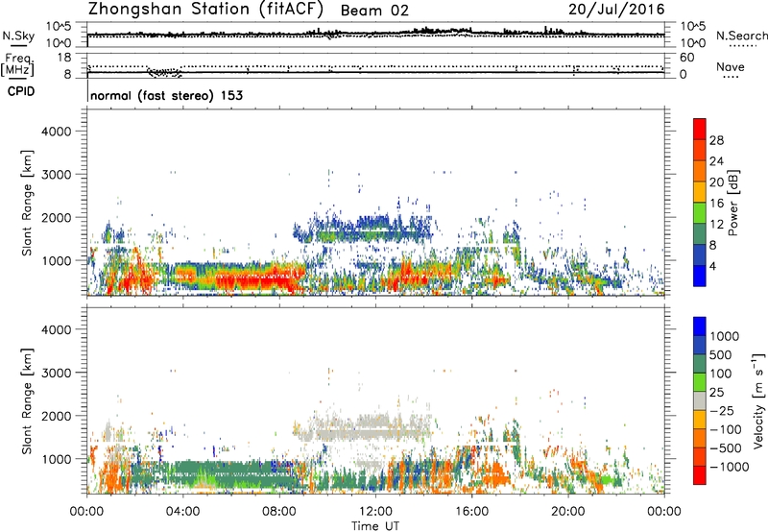Select the "Velocity [m s⁻¹]" colorbar title
The image size is (768, 532).
tap(758, 400)
